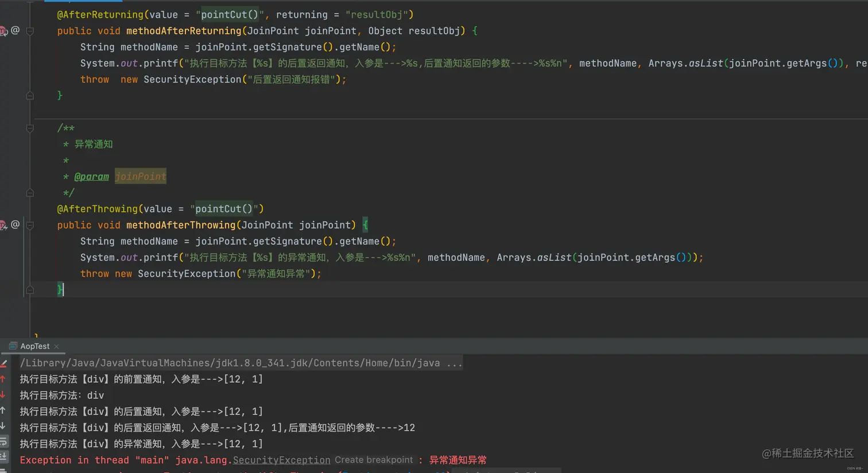Screen dimensions: 868x473
Task: Collapse the methodAfterReturning method body
Action: (x=30, y=31)
